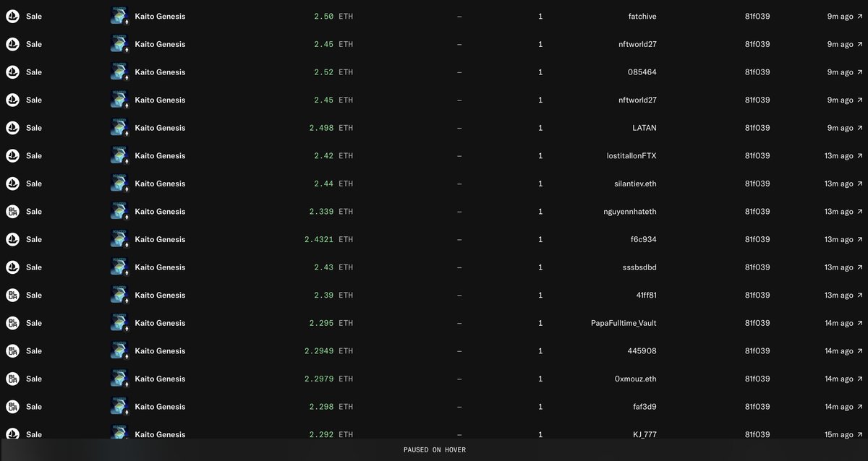
Task: Open external link arrow on 0xmouz.eth row
Action: (x=859, y=379)
